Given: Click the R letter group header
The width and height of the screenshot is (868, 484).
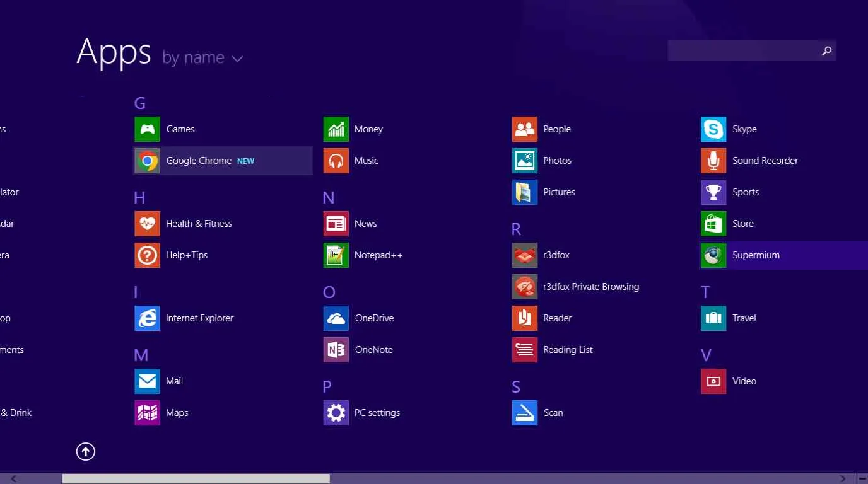Looking at the screenshot, I should point(516,229).
